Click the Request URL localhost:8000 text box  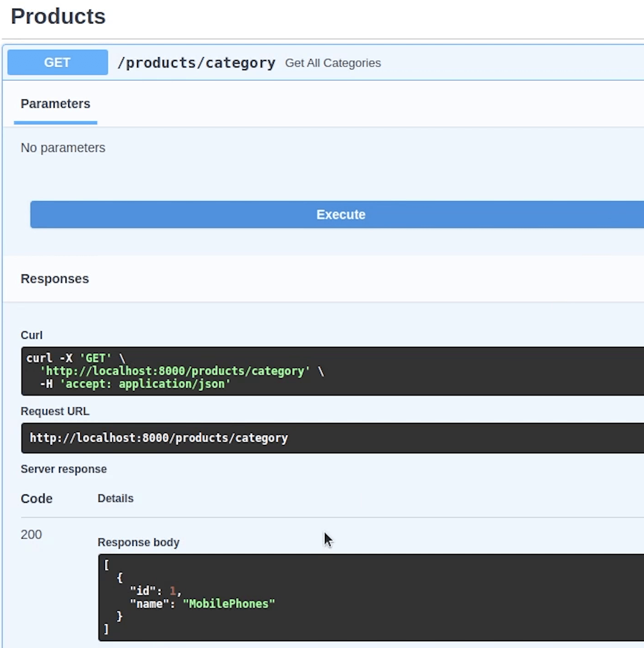tap(159, 438)
